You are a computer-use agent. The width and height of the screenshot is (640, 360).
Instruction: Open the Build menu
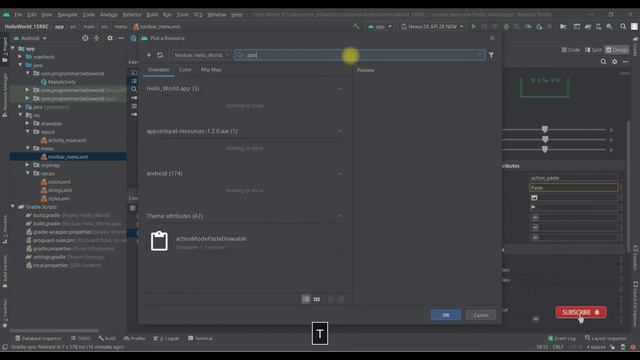coord(152,15)
